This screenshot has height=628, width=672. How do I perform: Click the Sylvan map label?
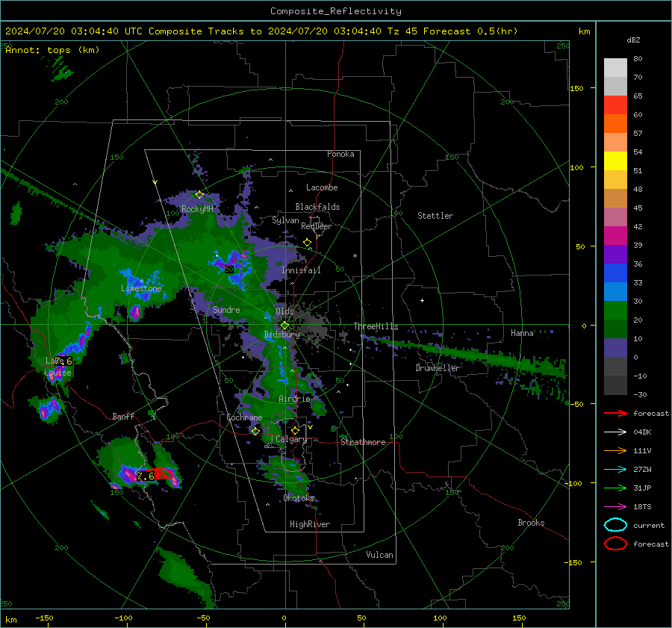[285, 220]
